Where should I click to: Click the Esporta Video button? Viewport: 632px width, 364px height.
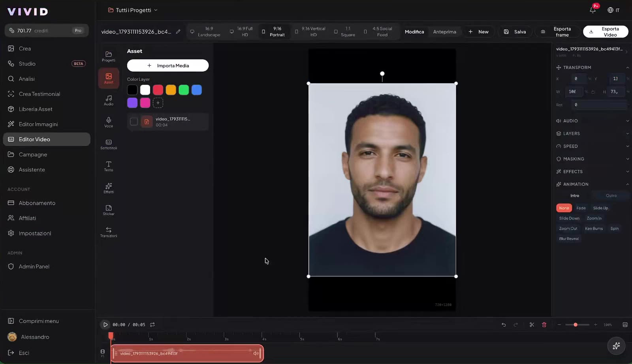coord(606,32)
